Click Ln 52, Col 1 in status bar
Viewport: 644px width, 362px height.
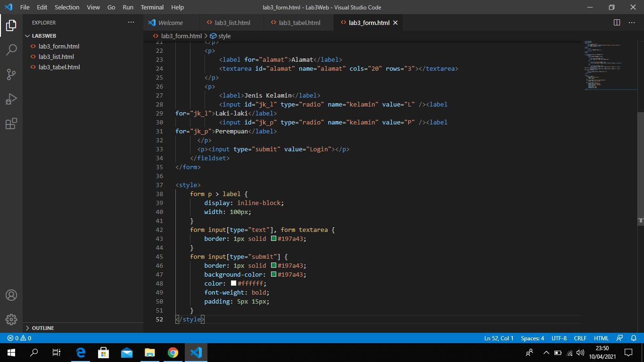(x=499, y=338)
